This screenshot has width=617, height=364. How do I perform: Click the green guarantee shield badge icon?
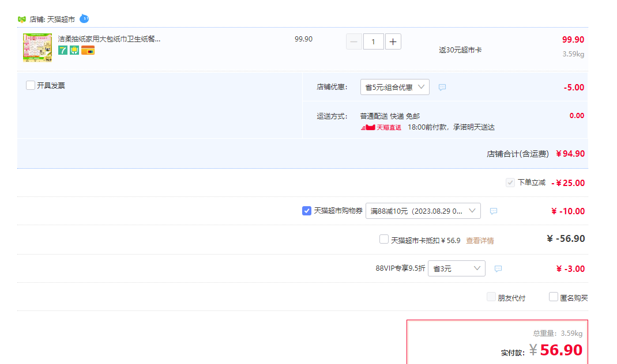point(74,50)
